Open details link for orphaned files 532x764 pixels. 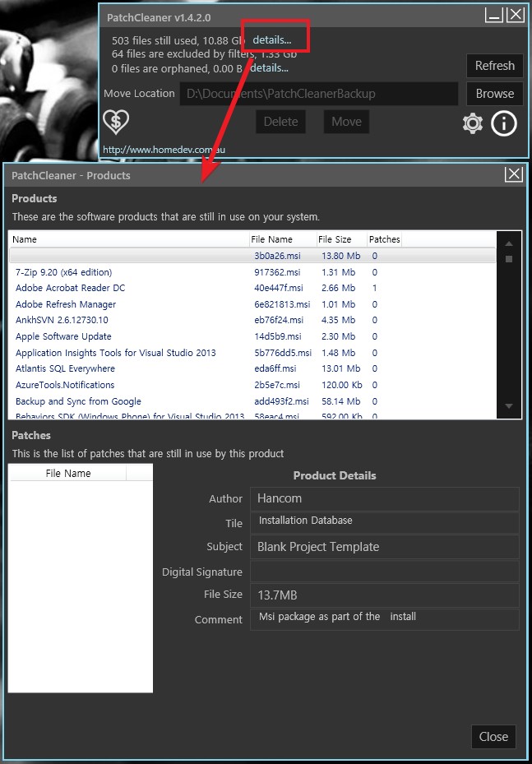270,68
